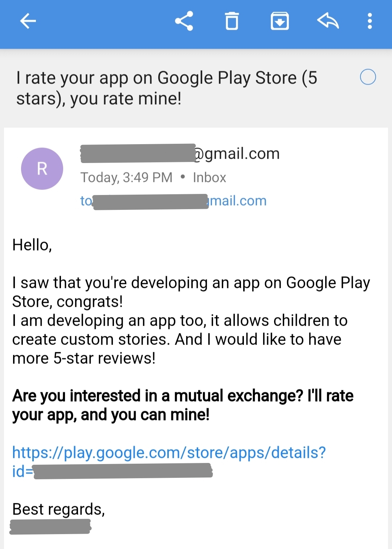Select the sender's gmail.com address
The width and height of the screenshot is (392, 549).
(180, 154)
